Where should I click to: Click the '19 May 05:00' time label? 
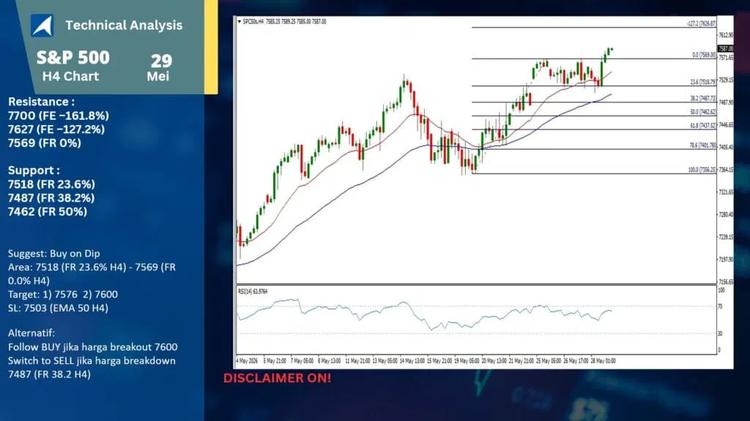467,361
